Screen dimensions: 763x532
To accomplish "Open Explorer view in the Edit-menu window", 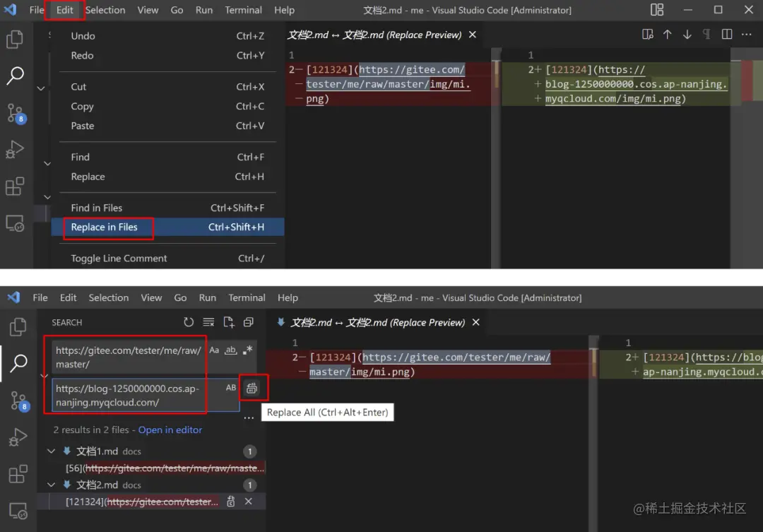I will pyautogui.click(x=15, y=40).
